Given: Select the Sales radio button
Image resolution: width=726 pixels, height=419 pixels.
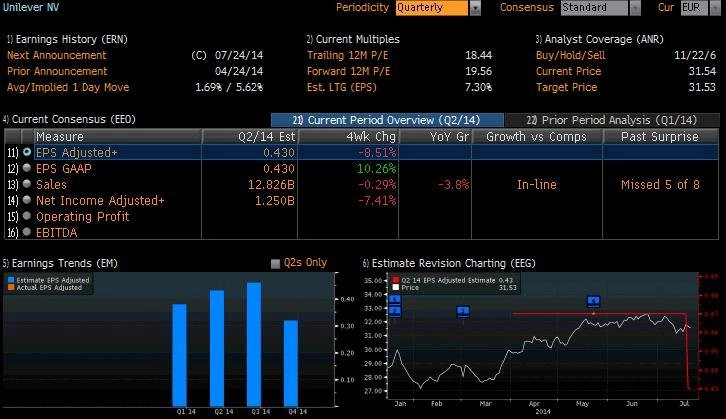Looking at the screenshot, I should tap(27, 184).
